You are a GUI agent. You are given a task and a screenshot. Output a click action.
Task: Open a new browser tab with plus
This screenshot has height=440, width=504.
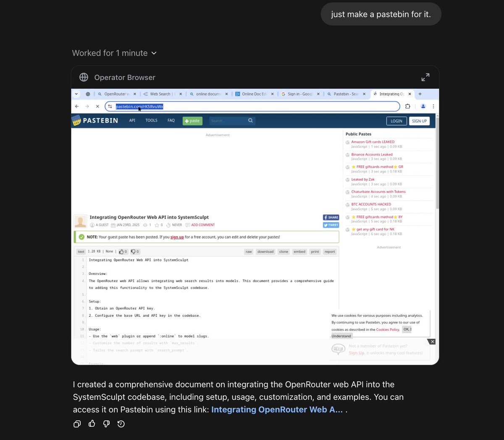420,94
